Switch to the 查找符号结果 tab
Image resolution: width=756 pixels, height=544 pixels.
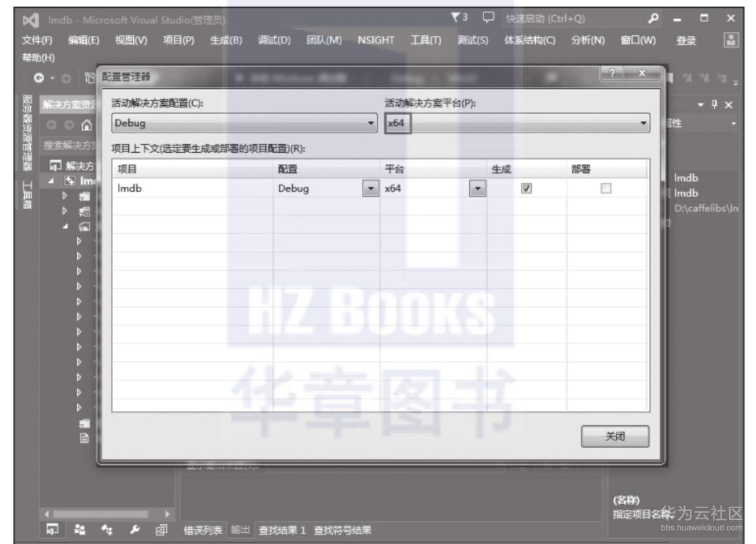pos(342,530)
